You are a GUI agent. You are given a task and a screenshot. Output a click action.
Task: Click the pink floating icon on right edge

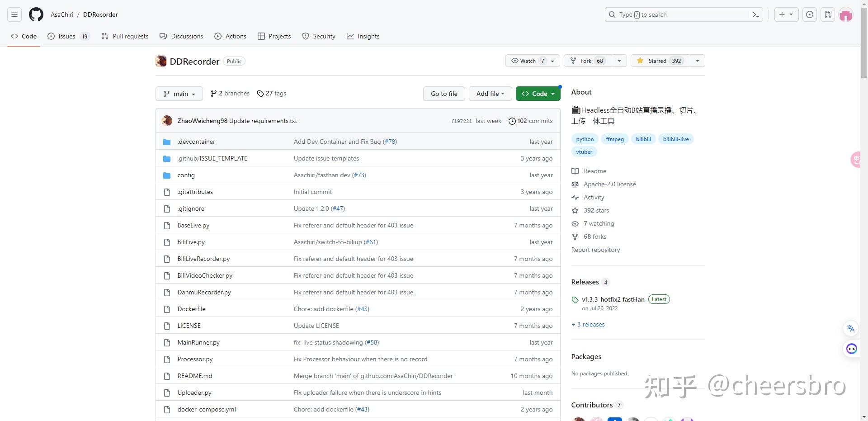coord(856,159)
